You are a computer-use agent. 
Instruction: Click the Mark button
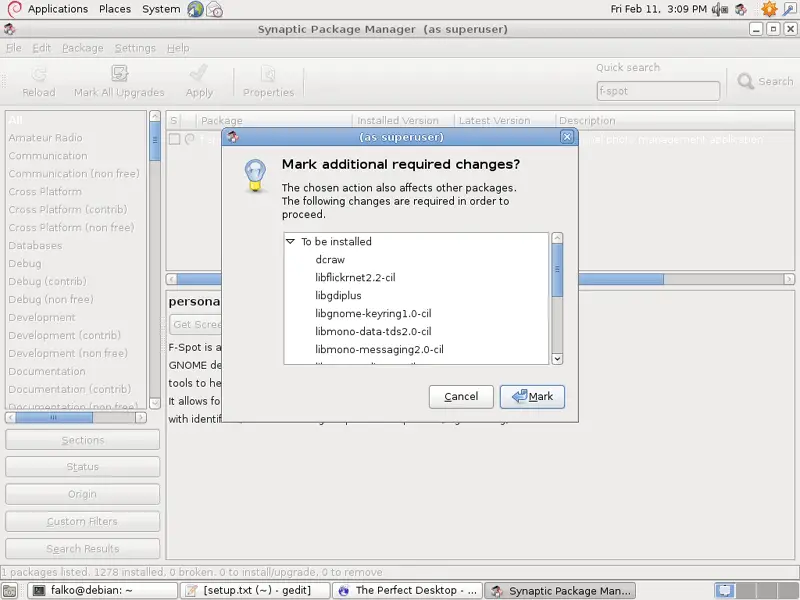pyautogui.click(x=532, y=396)
